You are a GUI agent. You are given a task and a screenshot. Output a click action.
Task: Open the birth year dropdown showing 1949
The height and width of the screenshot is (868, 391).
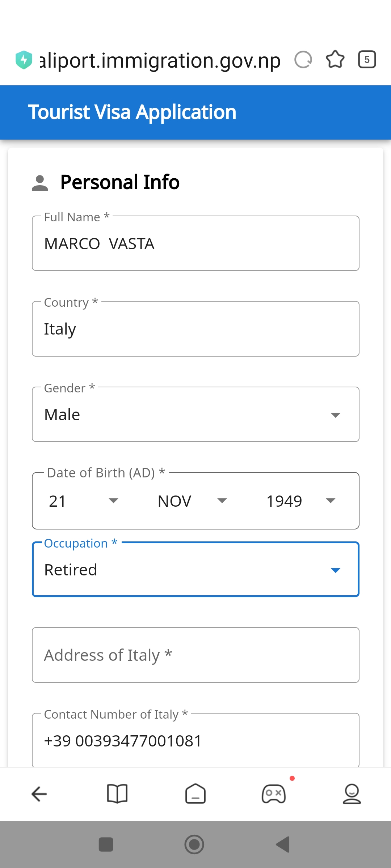[301, 501]
